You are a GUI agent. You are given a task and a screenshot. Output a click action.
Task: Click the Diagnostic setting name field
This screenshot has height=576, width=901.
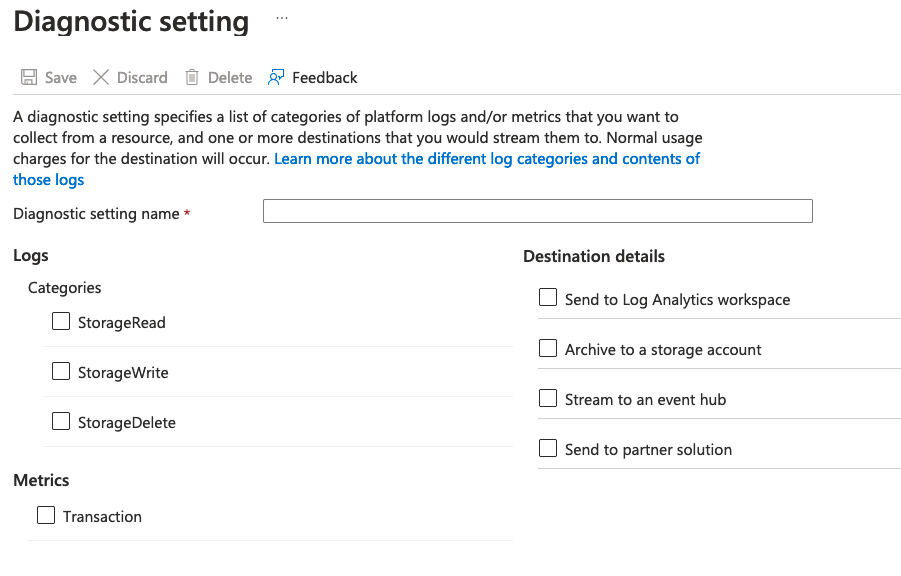(537, 211)
